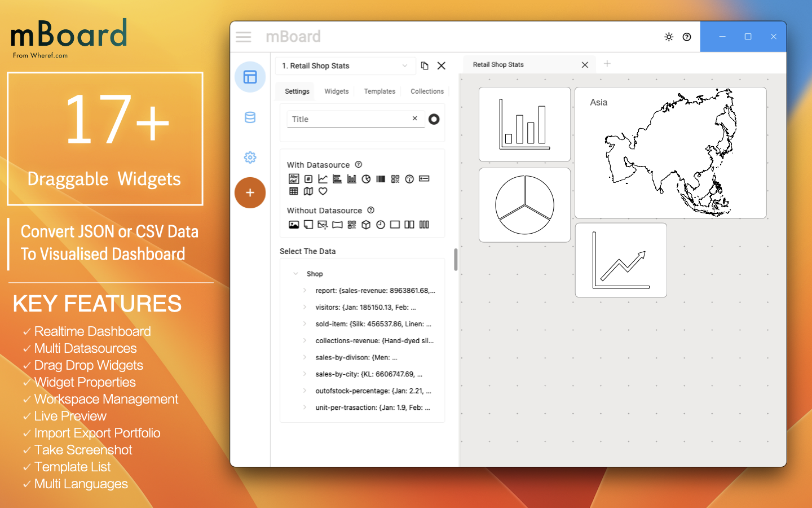The height and width of the screenshot is (508, 812).
Task: Add the two column layout widget
Action: click(409, 225)
